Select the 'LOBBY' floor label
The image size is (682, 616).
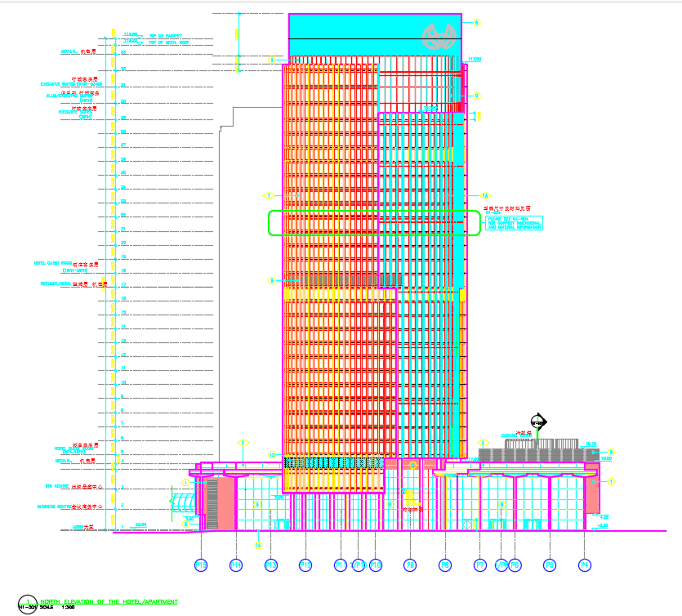78,527
